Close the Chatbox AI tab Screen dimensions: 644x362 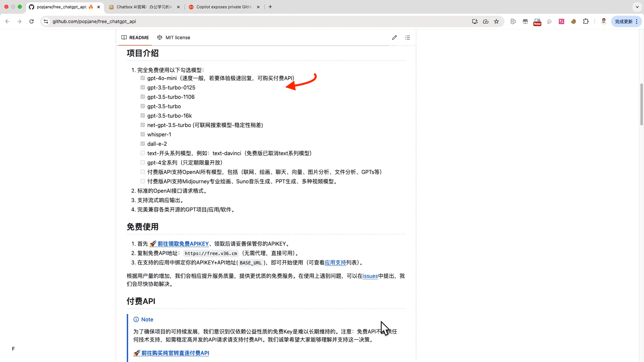pyautogui.click(x=178, y=7)
